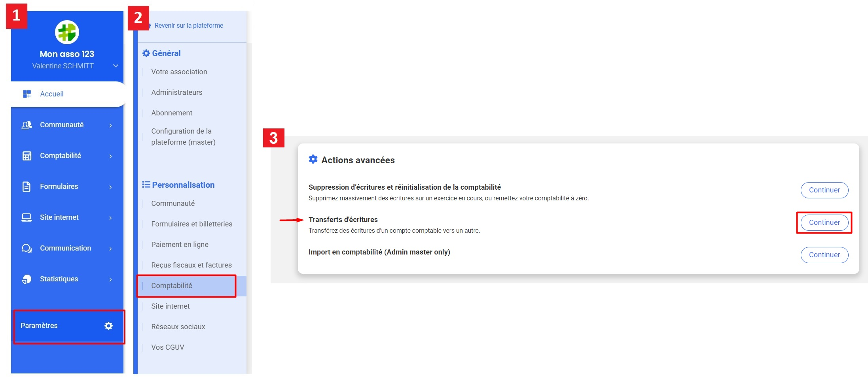Expand the Communauté sidebar chevron
Screen dimensions: 868x377
coord(110,125)
